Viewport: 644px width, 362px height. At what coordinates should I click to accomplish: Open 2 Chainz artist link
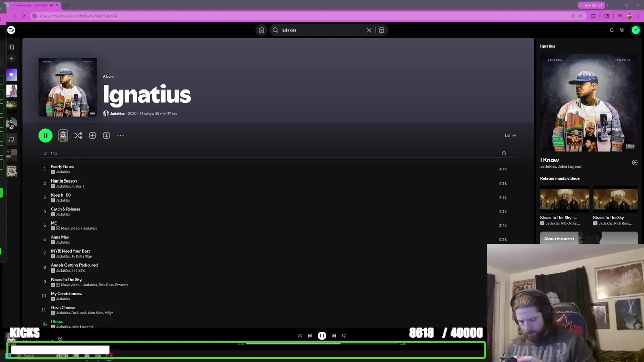(79, 270)
